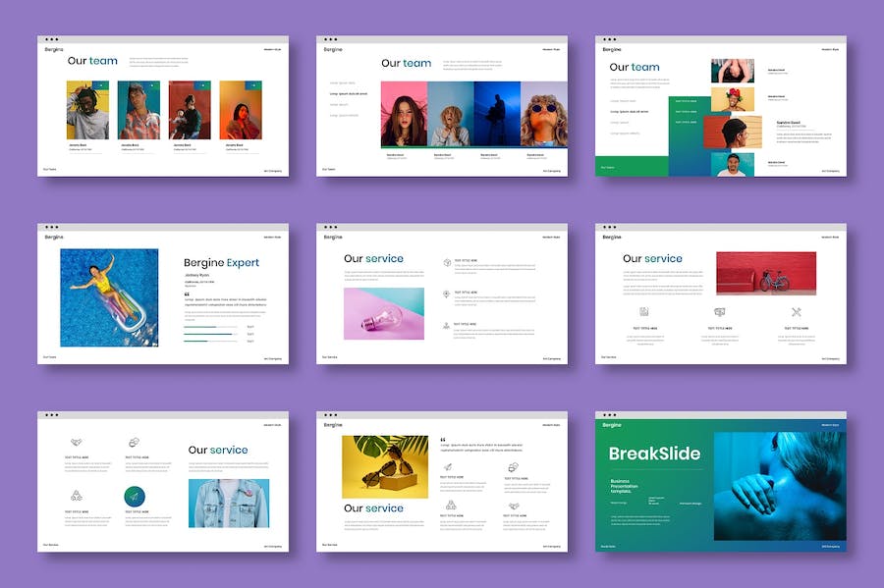
Task: Select the sunglasses on yellow background photo
Action: click(x=385, y=467)
